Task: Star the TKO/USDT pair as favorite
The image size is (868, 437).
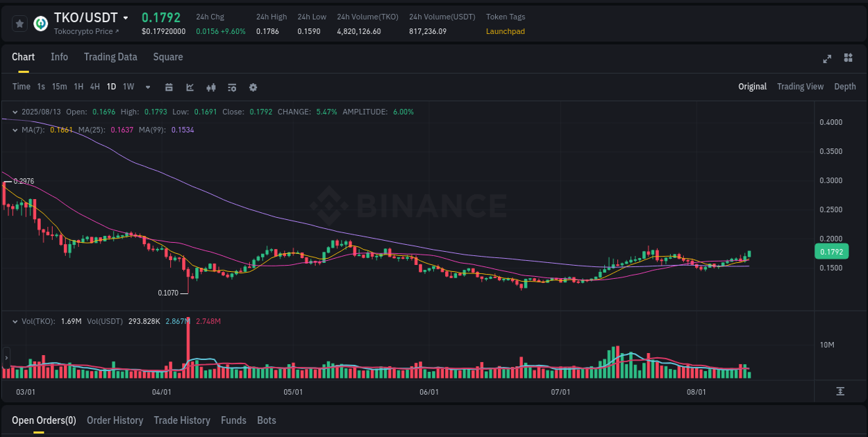Action: click(19, 23)
